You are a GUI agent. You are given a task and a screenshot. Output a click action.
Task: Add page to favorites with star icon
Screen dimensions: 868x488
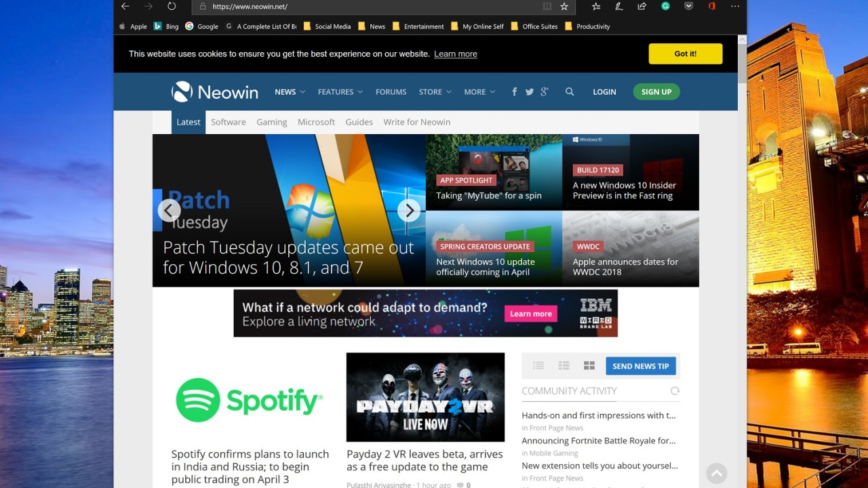pos(564,6)
